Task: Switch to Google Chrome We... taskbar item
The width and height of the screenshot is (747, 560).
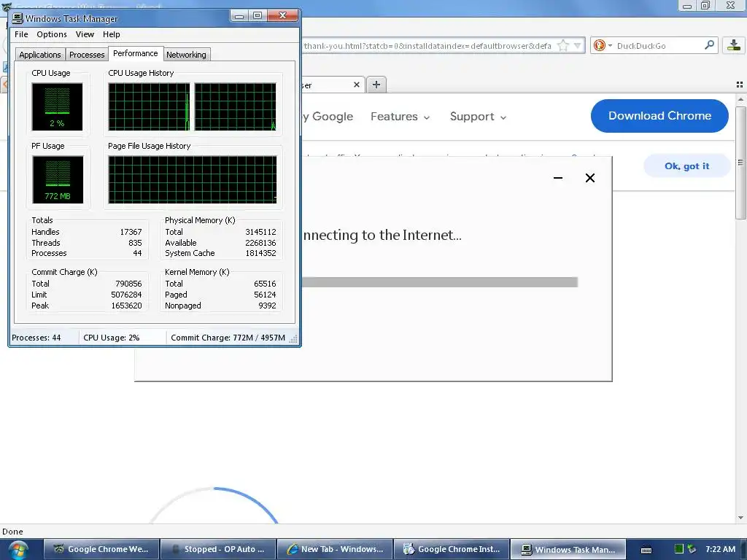Action: [101, 549]
